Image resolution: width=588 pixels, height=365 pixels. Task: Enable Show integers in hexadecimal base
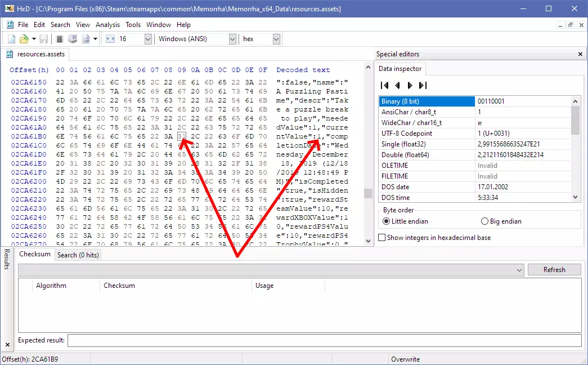[x=381, y=238]
